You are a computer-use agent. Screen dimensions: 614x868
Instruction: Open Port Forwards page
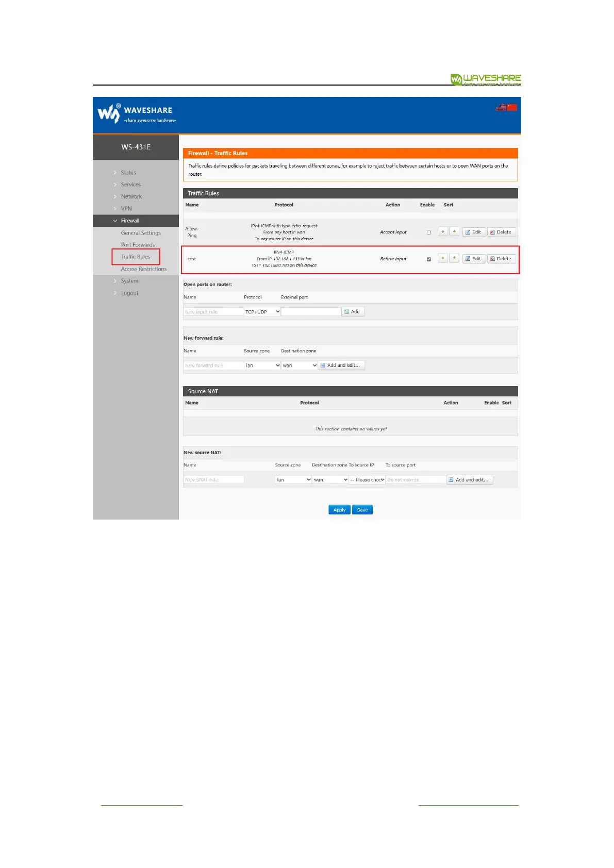138,245
